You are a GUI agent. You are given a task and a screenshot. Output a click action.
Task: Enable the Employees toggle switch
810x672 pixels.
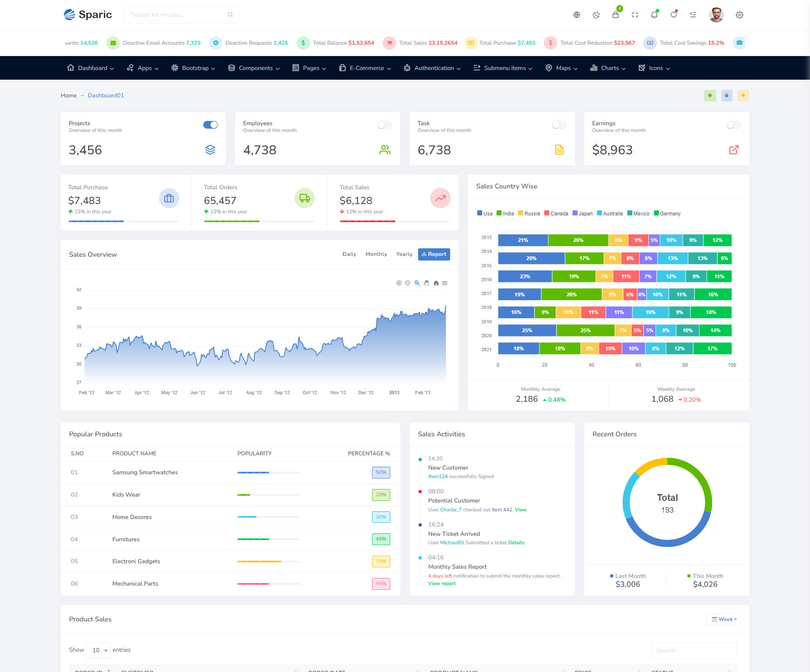(385, 125)
